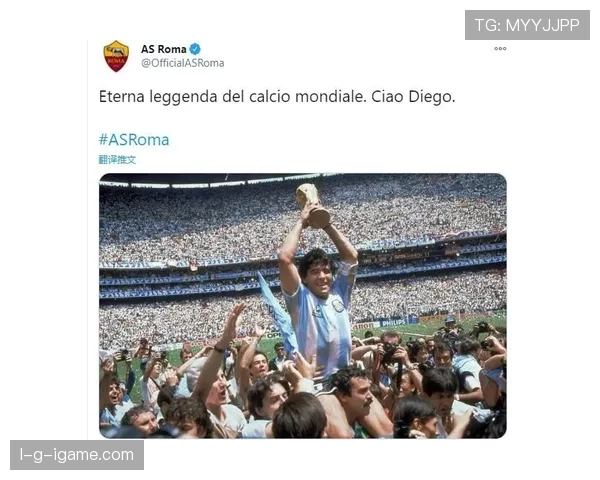Open the AS Roma display name profile
This screenshot has width=600, height=480.
tap(163, 49)
